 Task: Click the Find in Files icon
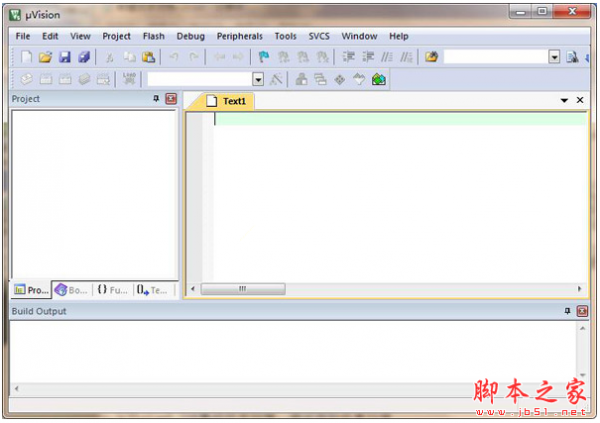click(573, 58)
